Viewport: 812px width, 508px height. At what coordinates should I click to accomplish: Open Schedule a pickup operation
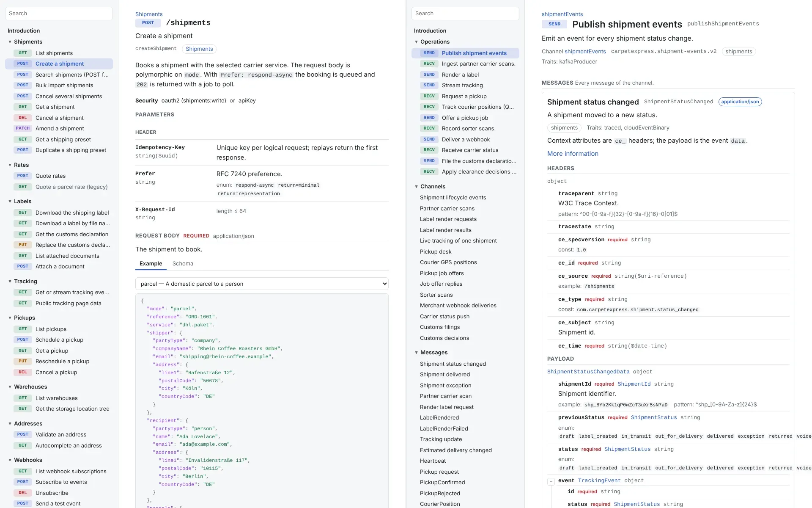pos(59,340)
